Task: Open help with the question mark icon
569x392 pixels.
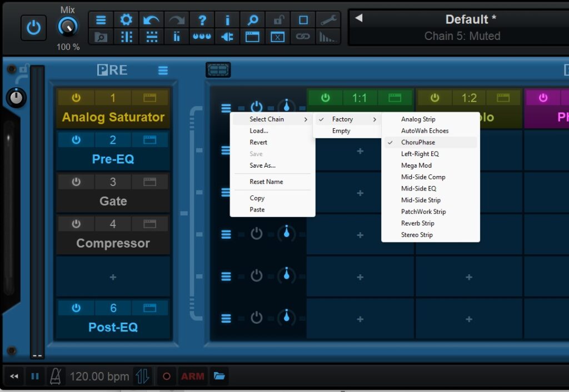Action: [x=202, y=21]
